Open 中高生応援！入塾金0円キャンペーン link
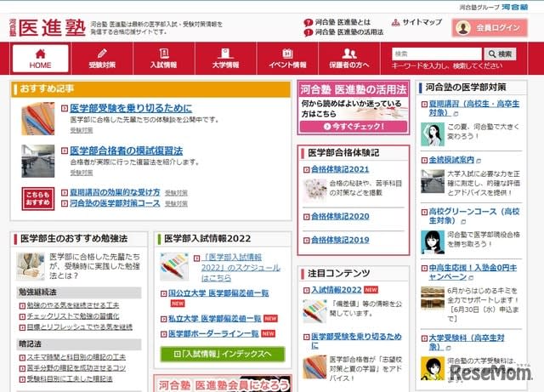The width and height of the screenshot is (544, 392). pyautogui.click(x=473, y=272)
